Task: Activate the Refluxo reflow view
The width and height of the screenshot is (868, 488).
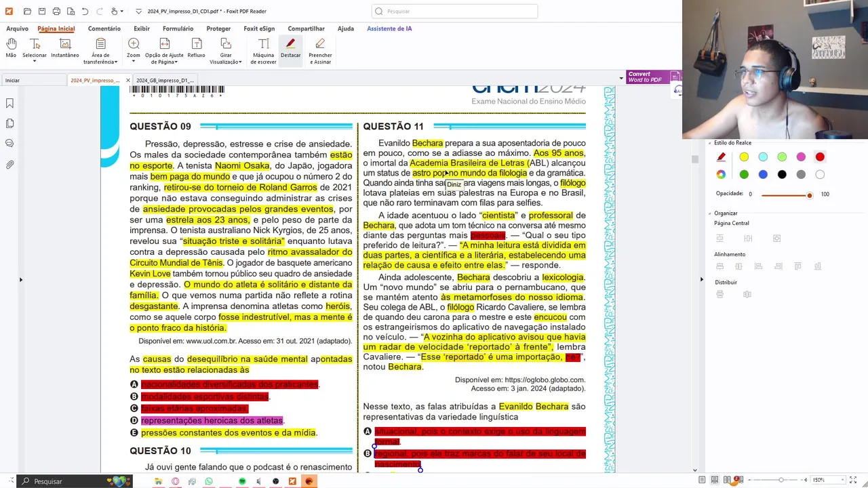Action: [197, 48]
